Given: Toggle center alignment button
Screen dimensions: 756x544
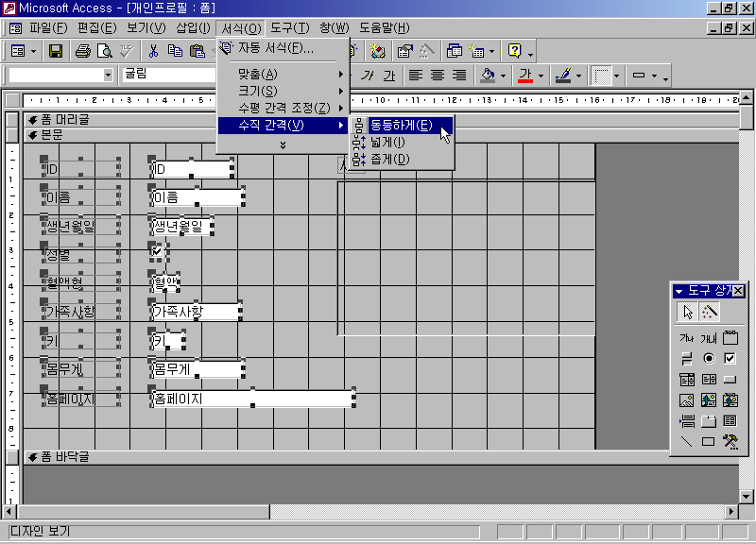Looking at the screenshot, I should [x=438, y=76].
